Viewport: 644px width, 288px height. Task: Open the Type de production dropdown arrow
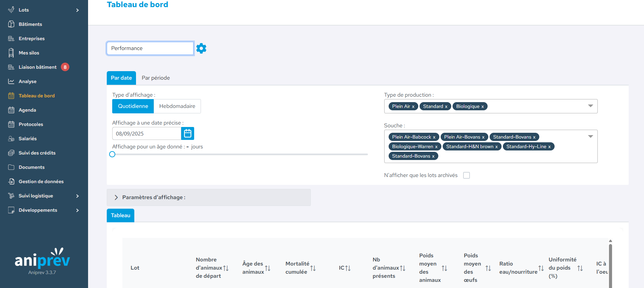[590, 106]
